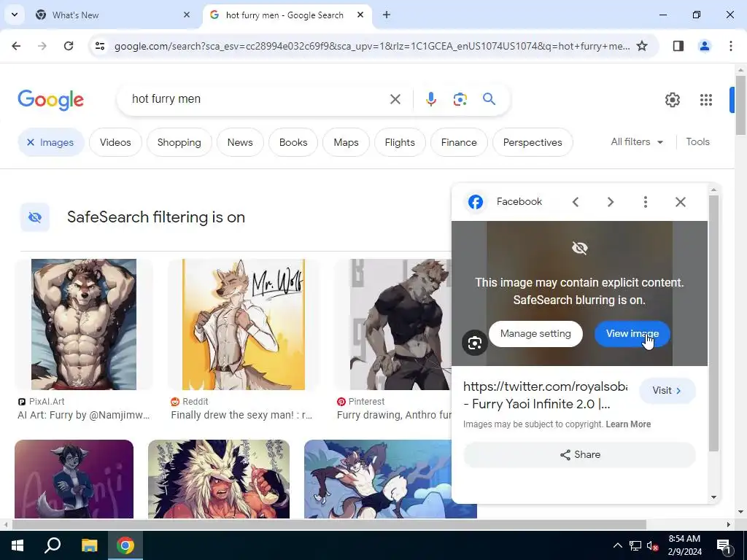The image size is (747, 560).
Task: Clear the search box text
Action: point(395,99)
